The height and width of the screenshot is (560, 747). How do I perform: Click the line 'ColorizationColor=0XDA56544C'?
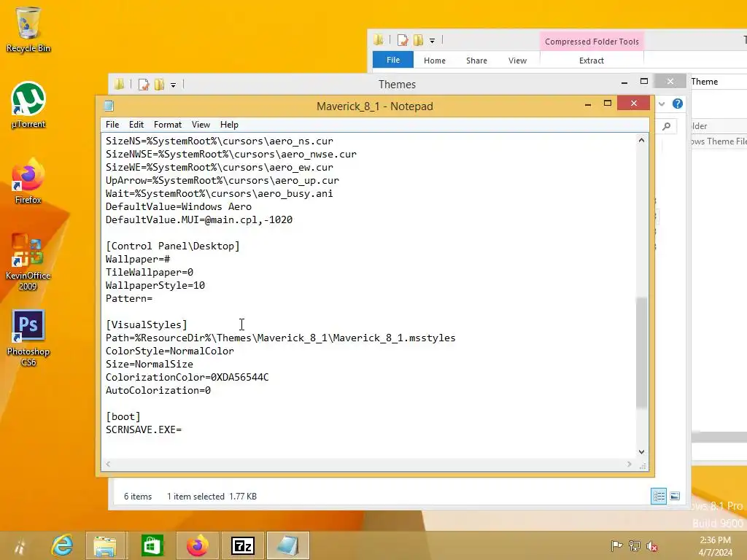click(187, 377)
